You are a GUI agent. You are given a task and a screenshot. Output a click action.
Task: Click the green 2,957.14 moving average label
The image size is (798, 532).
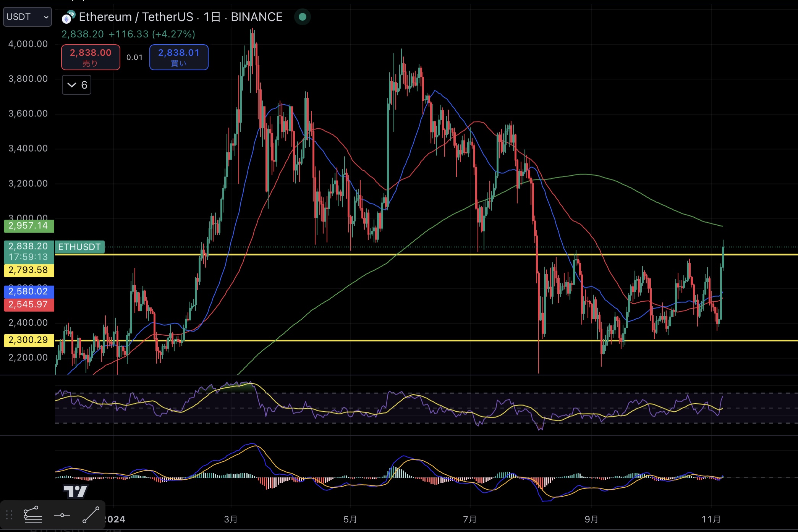click(29, 226)
